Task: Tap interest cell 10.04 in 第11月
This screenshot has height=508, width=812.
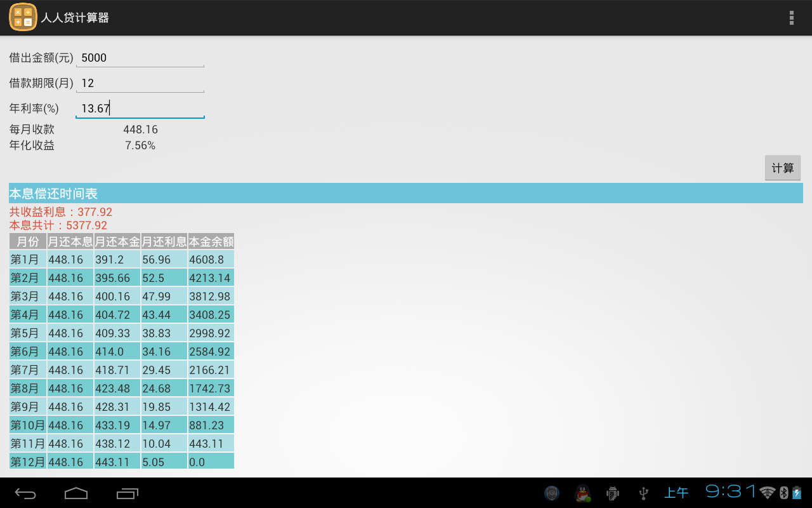Action: (x=164, y=443)
